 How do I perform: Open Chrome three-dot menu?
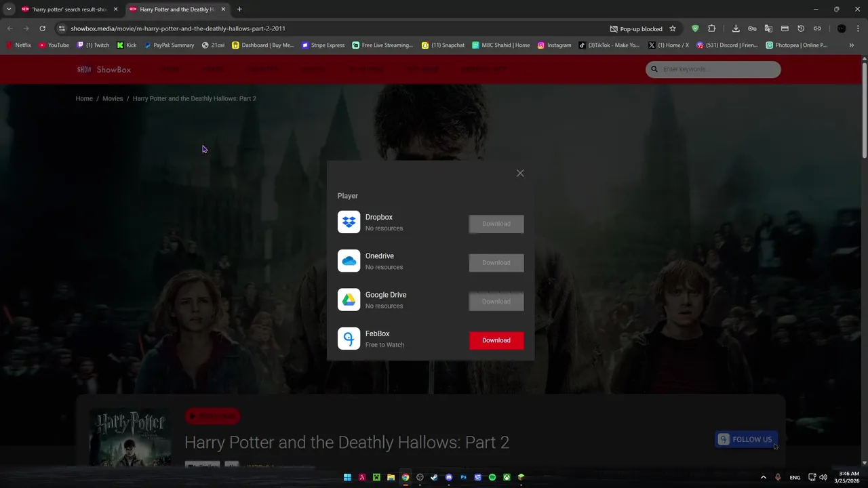tap(858, 28)
